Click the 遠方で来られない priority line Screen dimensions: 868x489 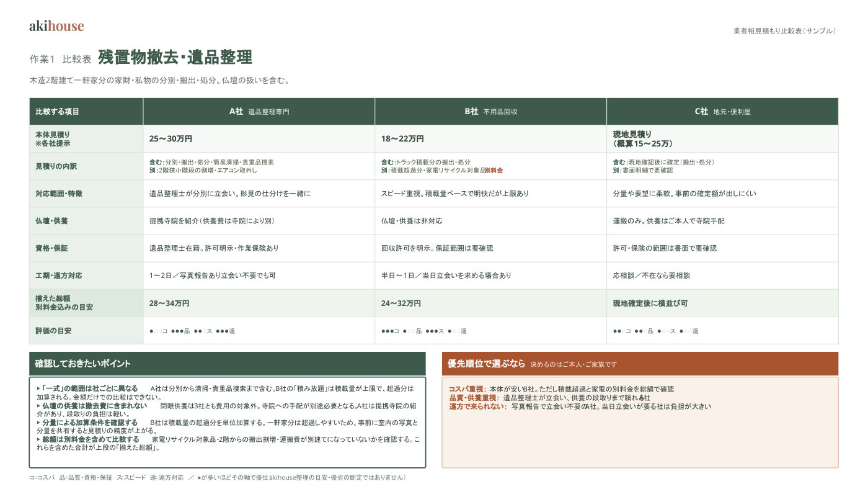(x=580, y=406)
